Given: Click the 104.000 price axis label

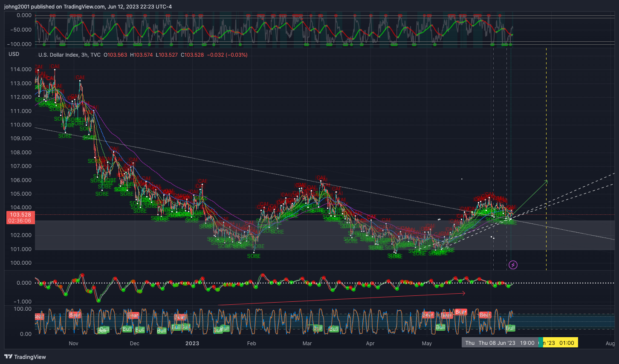Looking at the screenshot, I should 21,208.
